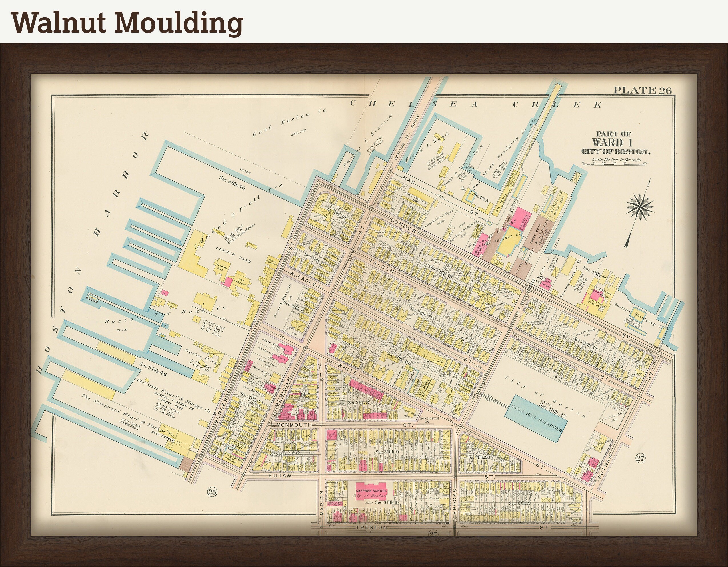This screenshot has height=567, width=728.
Task: Click the "Emeline L. Kenrick" owner label
Action: (x=368, y=142)
